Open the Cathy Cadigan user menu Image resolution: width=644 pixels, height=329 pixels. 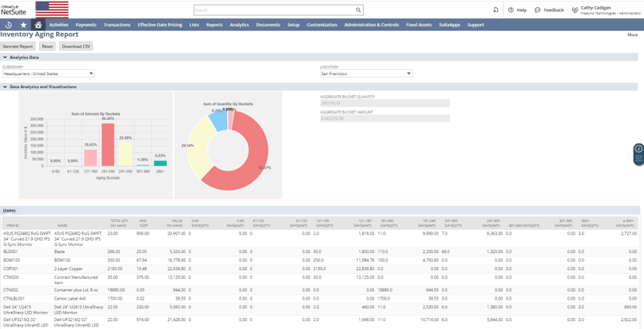[610, 10]
